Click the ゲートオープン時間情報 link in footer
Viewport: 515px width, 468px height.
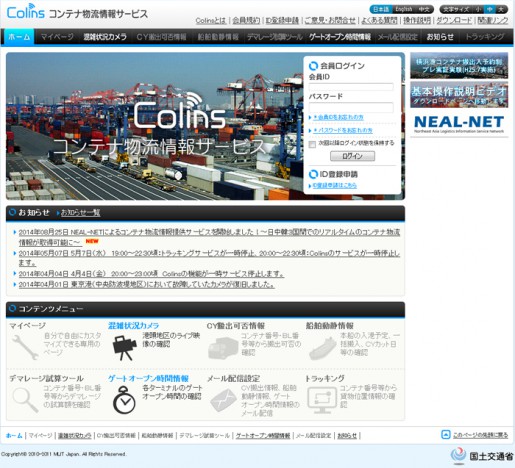[x=263, y=436]
